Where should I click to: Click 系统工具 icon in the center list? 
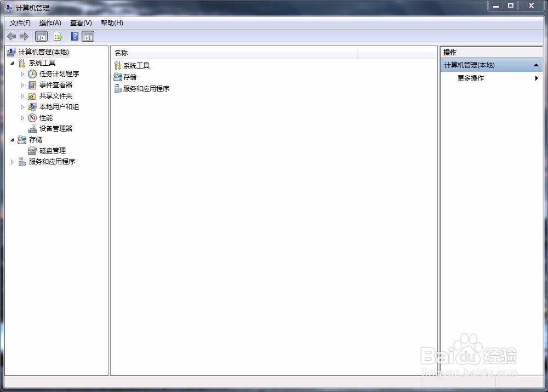pyautogui.click(x=117, y=65)
